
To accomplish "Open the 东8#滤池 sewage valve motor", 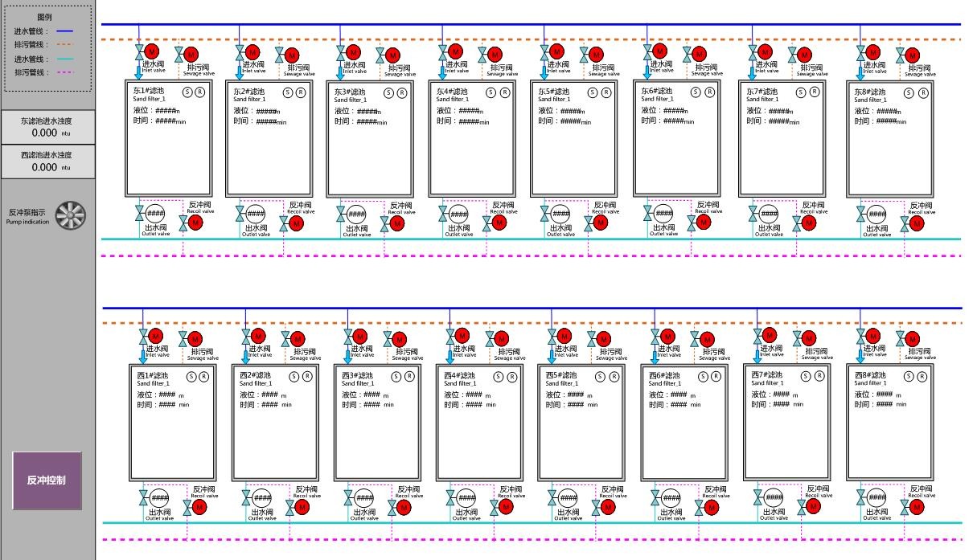I will pyautogui.click(x=913, y=54).
